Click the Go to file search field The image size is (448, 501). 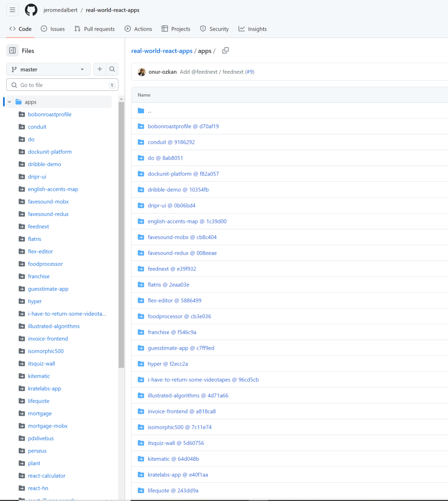[62, 85]
